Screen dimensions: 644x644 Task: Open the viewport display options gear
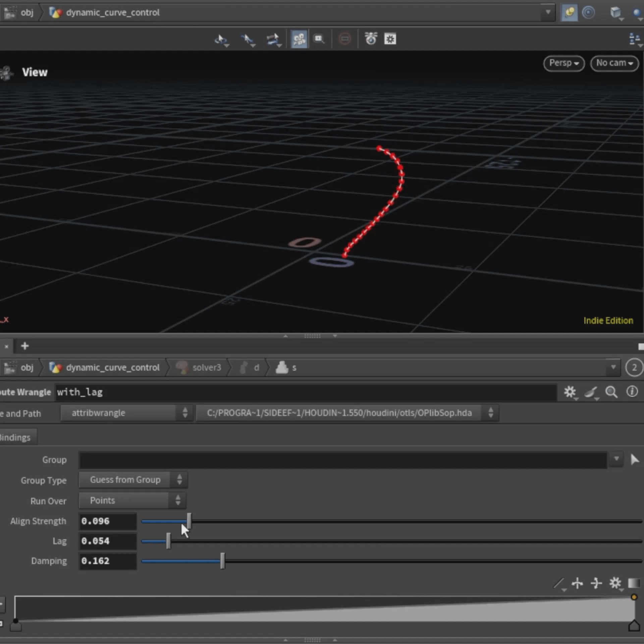390,39
